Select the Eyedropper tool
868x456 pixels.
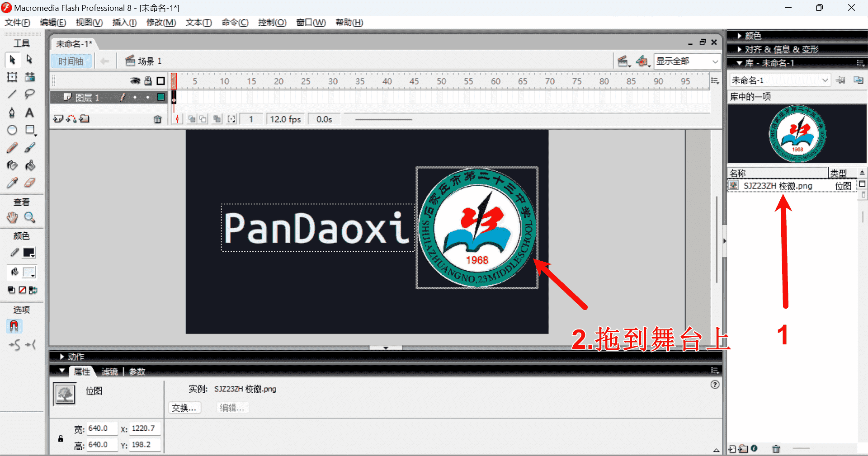[x=12, y=183]
